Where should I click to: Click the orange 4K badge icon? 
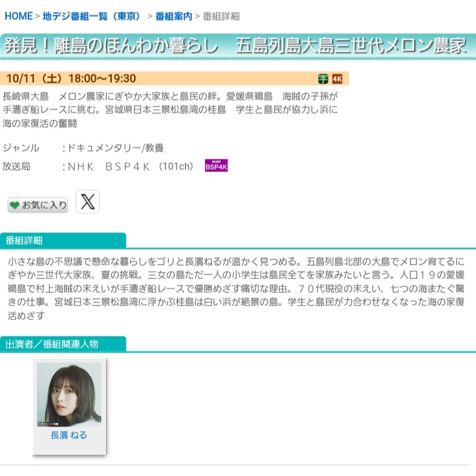click(337, 79)
